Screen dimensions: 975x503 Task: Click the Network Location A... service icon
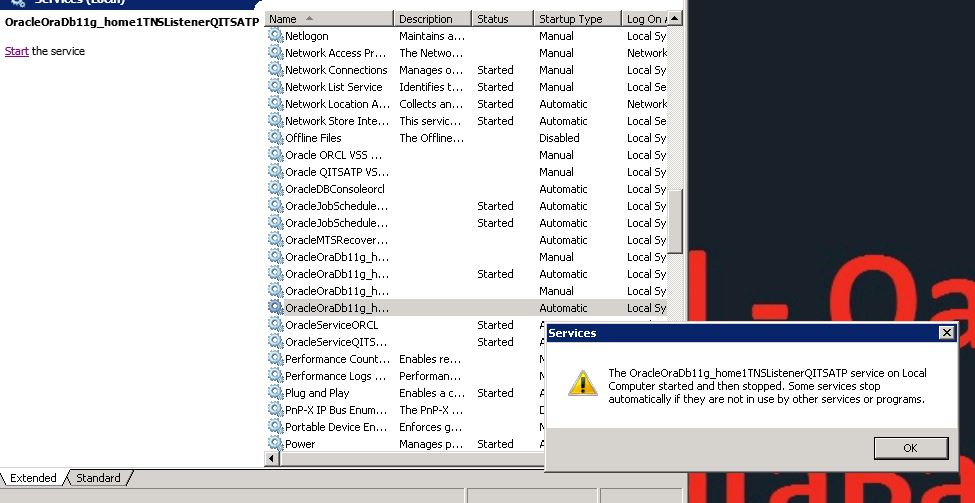[x=275, y=103]
